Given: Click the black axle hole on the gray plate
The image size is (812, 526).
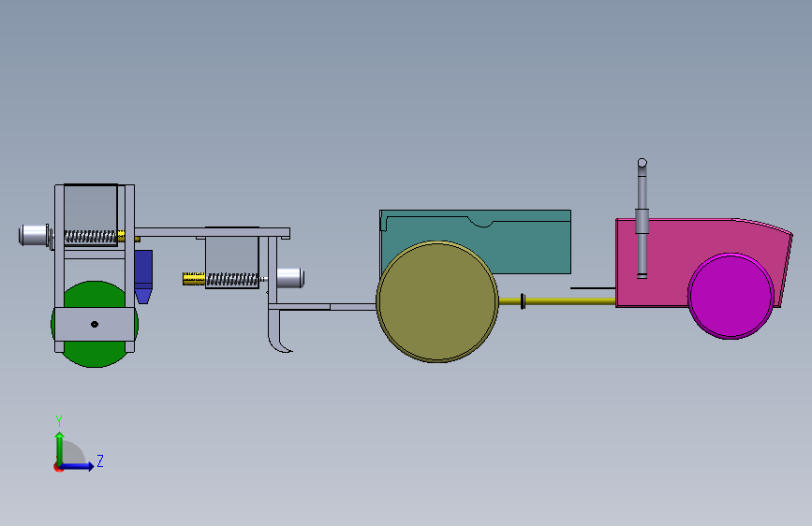Looking at the screenshot, I should 95,324.
